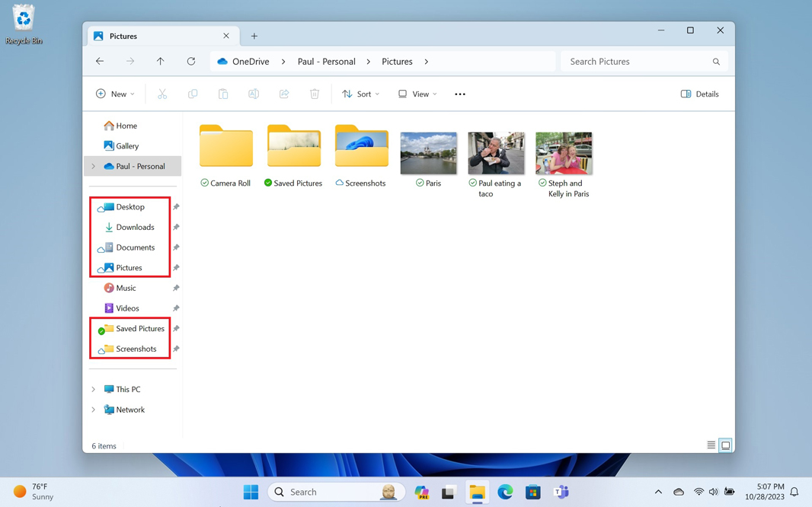The image size is (812, 507).
Task: Select the Paris photo thumbnail
Action: [x=429, y=153]
